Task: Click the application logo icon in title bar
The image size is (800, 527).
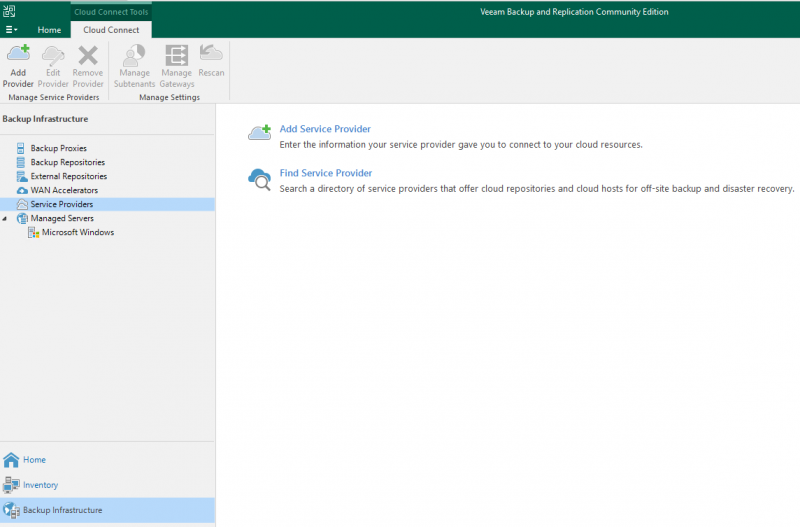Action: [x=9, y=11]
